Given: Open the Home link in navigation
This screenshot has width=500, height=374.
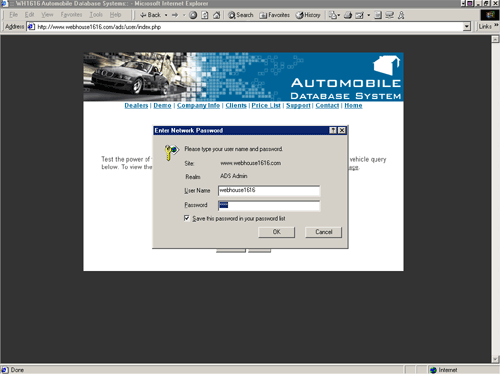Looking at the screenshot, I should pyautogui.click(x=353, y=105).
